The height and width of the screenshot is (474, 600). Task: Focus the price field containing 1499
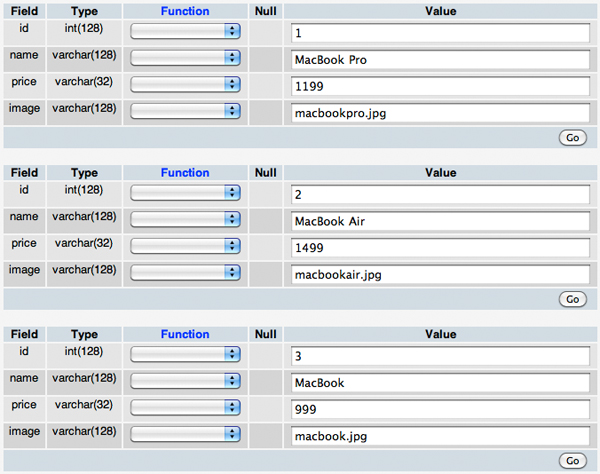coord(440,248)
